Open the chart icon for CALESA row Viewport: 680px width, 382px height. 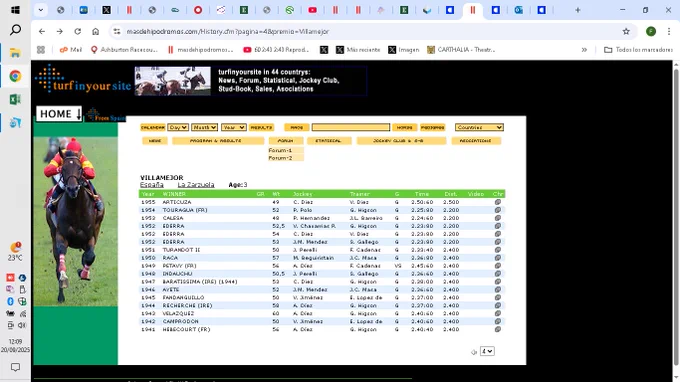(497, 218)
